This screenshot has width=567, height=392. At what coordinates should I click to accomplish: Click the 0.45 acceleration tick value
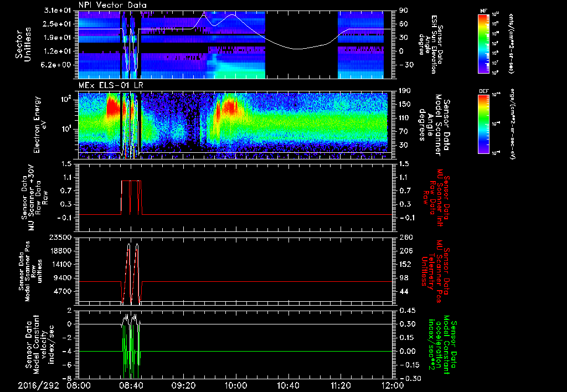pyautogui.click(x=407, y=311)
